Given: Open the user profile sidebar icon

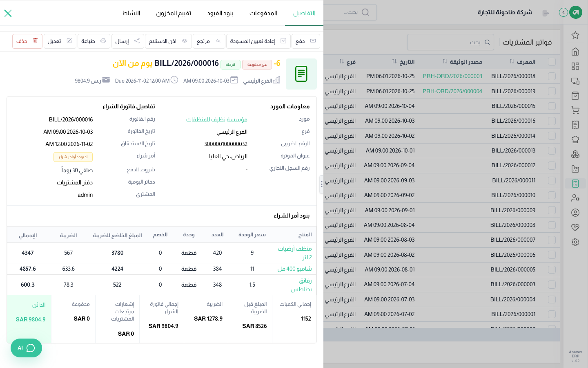Looking at the screenshot, I should 575,213.
